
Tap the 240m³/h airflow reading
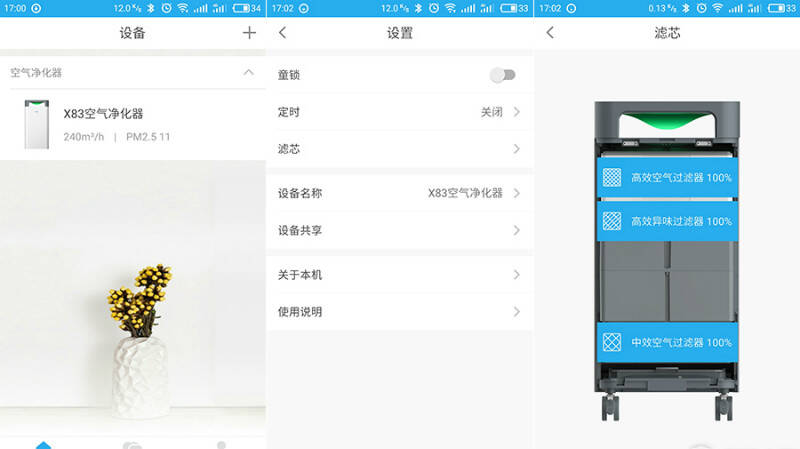tap(84, 137)
